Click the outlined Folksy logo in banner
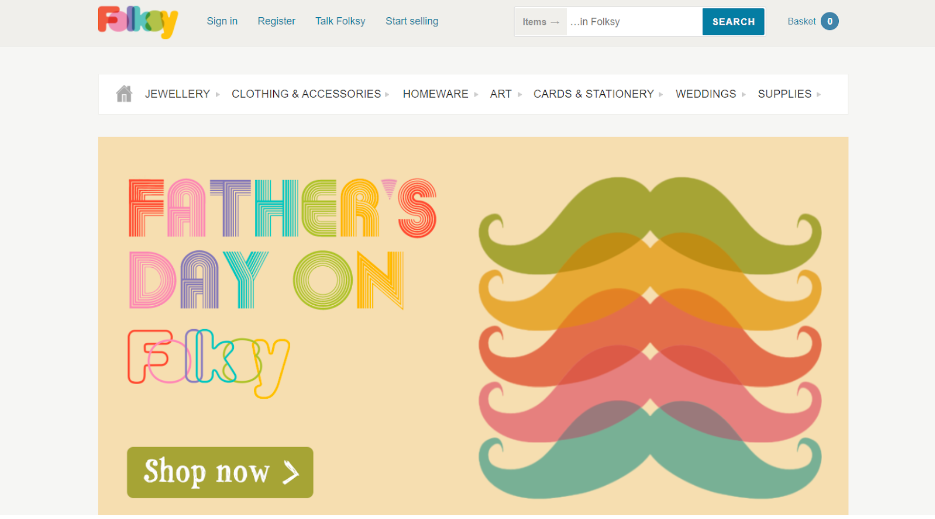The image size is (935, 519). 209,363
